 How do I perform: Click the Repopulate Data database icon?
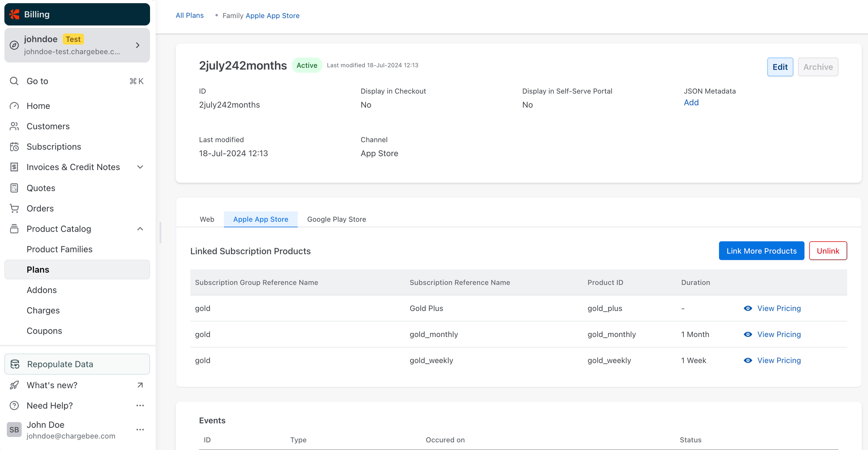15,364
